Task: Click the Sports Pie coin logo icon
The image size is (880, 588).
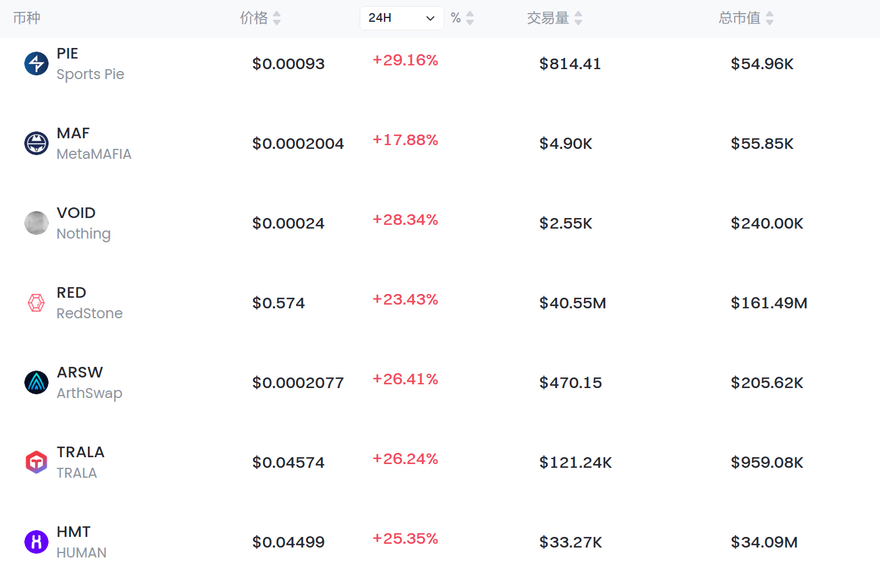Action: (36, 64)
